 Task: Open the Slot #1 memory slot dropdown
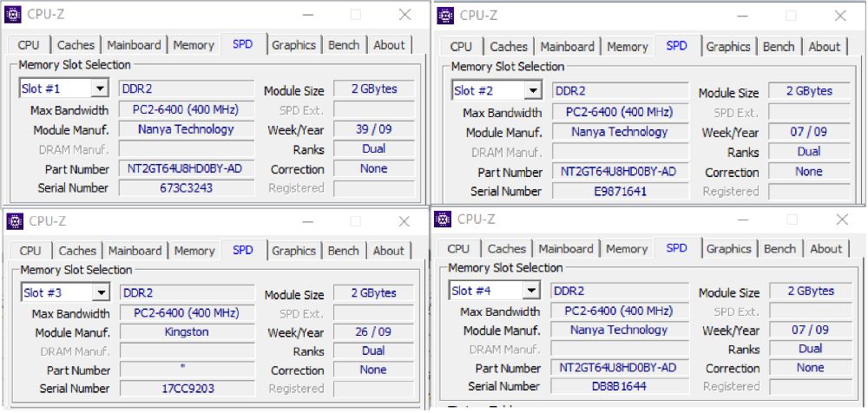click(x=63, y=88)
